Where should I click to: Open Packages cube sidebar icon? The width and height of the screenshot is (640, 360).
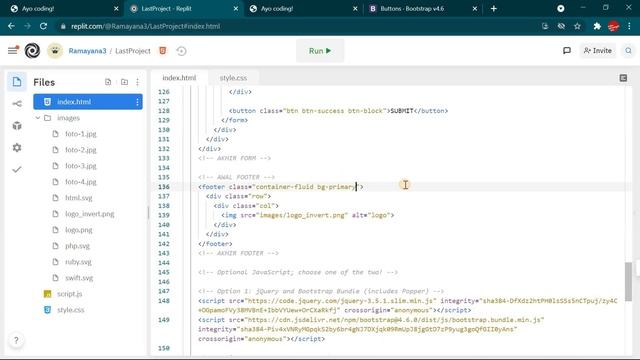point(17,126)
